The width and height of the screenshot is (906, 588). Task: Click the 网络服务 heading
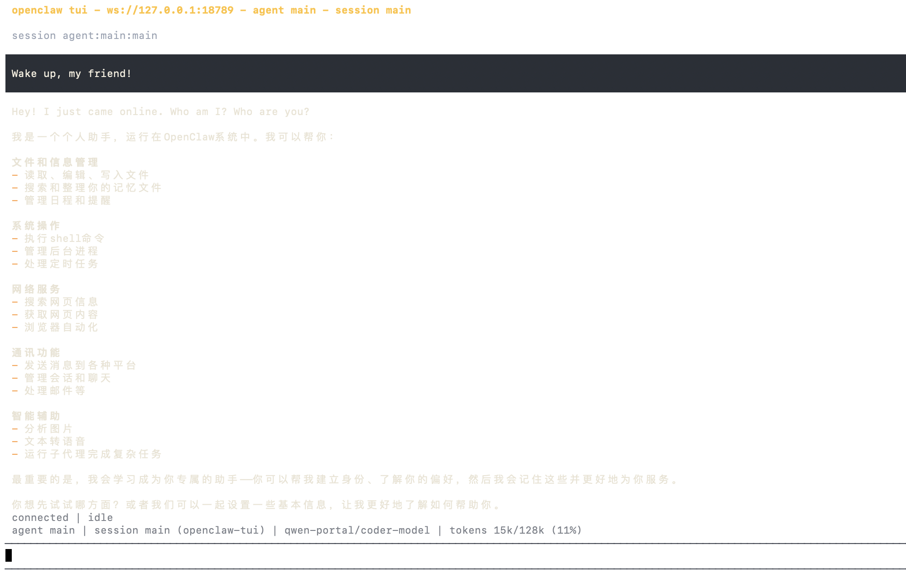[36, 289]
